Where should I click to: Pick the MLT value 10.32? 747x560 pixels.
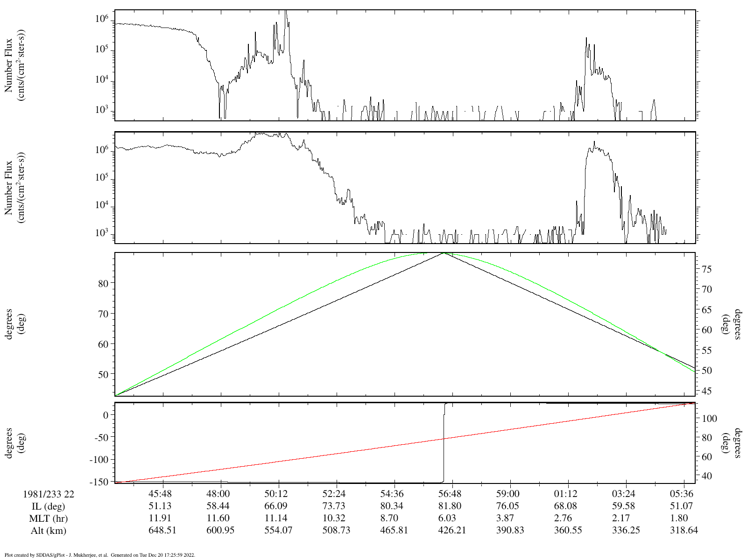(x=334, y=518)
